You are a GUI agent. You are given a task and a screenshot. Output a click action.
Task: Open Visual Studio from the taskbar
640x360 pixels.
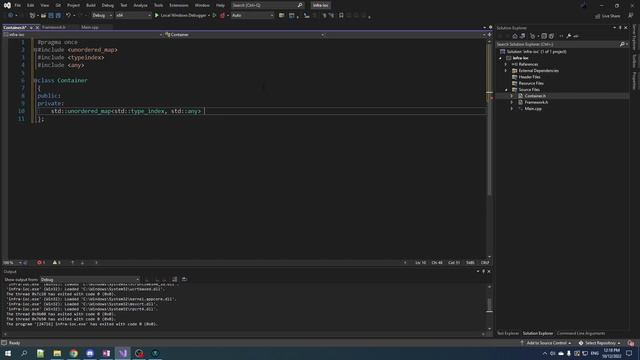point(123,353)
